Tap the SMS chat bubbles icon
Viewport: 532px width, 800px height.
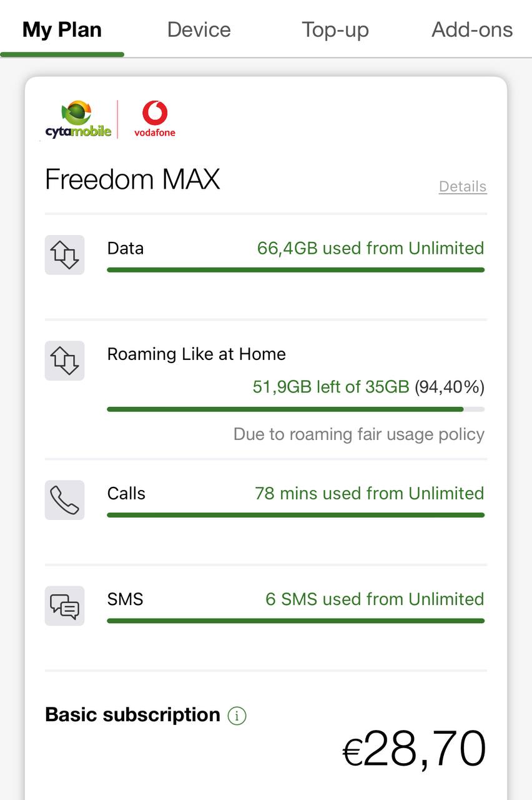tap(64, 606)
